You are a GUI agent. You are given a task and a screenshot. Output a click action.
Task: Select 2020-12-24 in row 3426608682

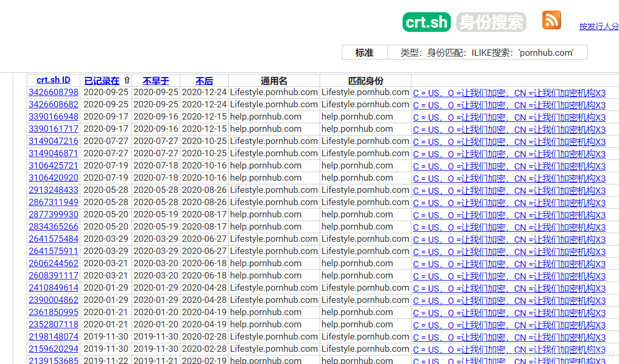pyautogui.click(x=204, y=105)
